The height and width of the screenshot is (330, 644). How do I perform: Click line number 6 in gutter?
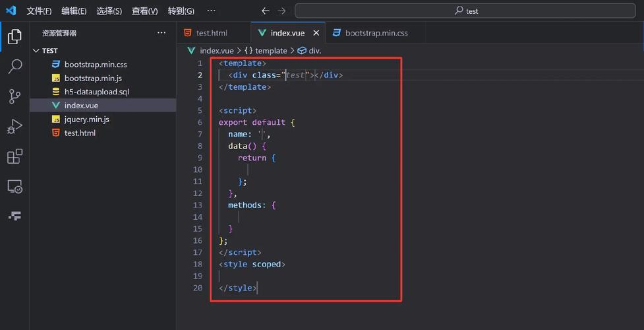pyautogui.click(x=200, y=122)
